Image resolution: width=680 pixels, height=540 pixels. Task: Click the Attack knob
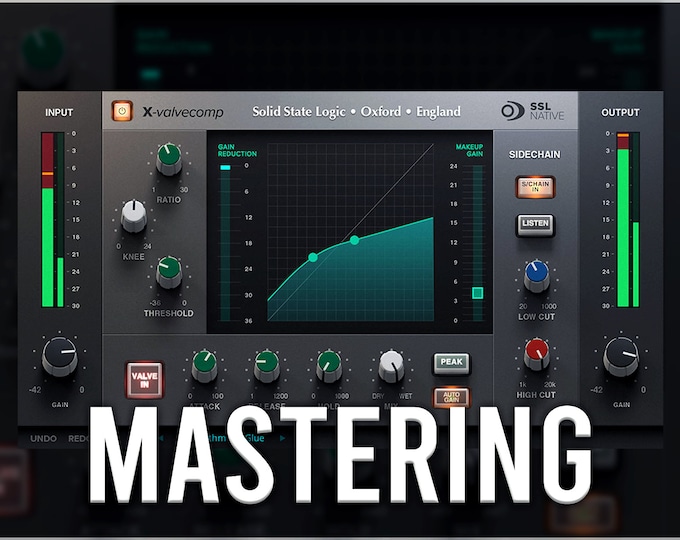tap(204, 366)
